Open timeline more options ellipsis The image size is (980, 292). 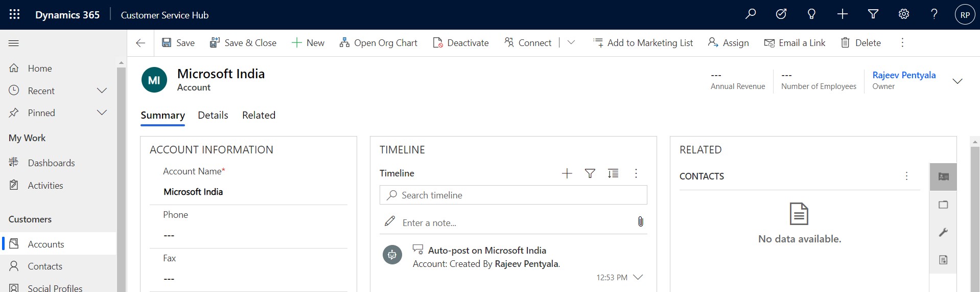[x=636, y=173]
